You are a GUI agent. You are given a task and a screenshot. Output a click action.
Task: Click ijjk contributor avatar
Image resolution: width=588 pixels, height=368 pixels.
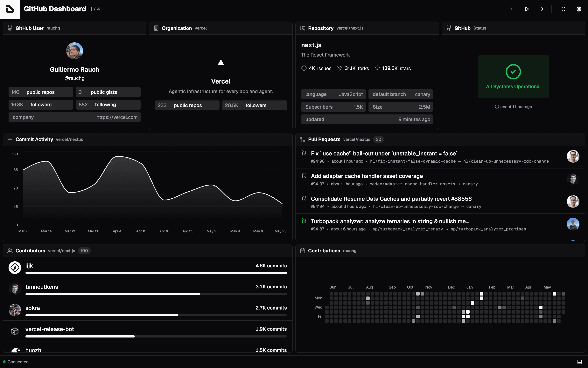click(15, 268)
